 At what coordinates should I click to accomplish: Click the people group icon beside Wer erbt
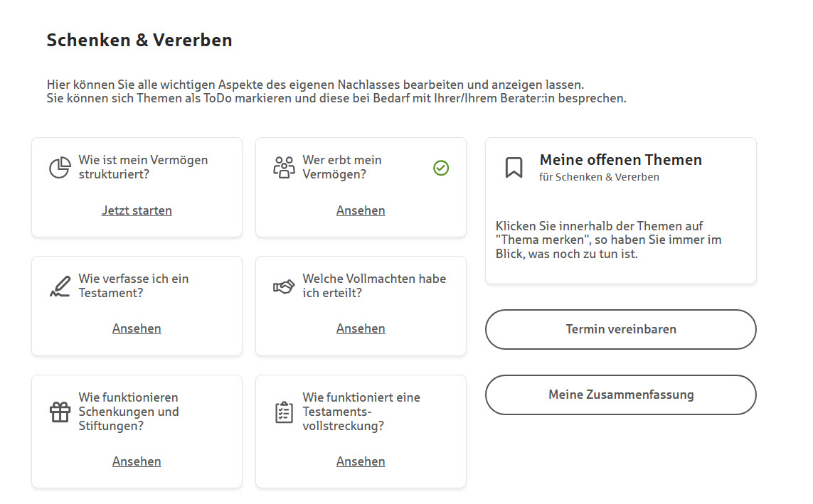[285, 167]
